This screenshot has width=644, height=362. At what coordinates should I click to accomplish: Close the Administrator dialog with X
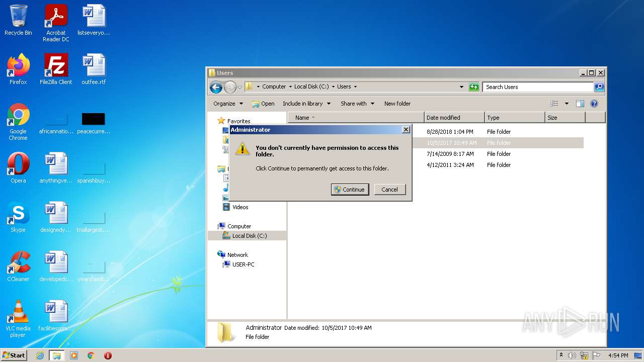tap(406, 130)
